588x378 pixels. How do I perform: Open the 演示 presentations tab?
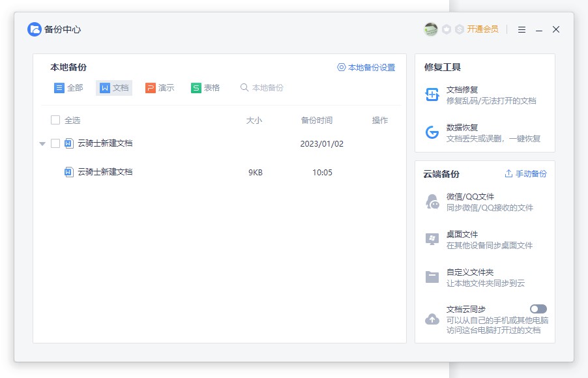click(160, 87)
